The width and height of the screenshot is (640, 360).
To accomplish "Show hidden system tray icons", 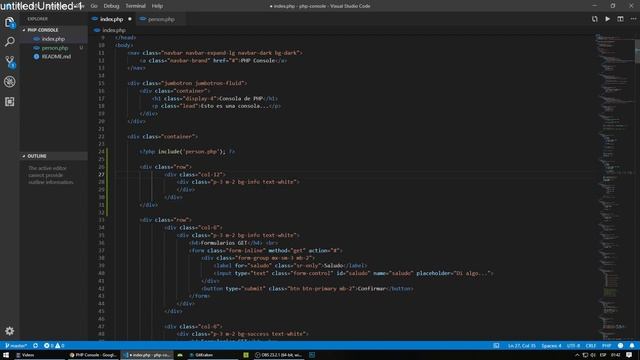I will pos(577,355).
